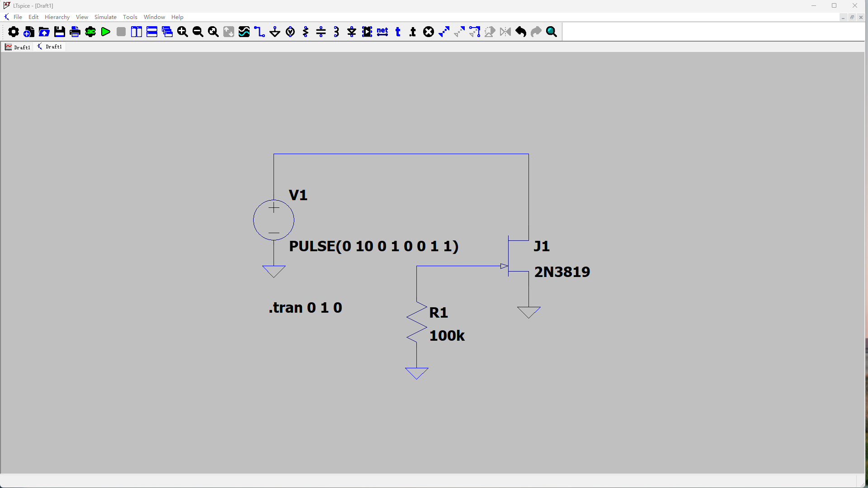The image size is (868, 488).
Task: Click the Zoom Out magnifier icon
Action: click(198, 32)
